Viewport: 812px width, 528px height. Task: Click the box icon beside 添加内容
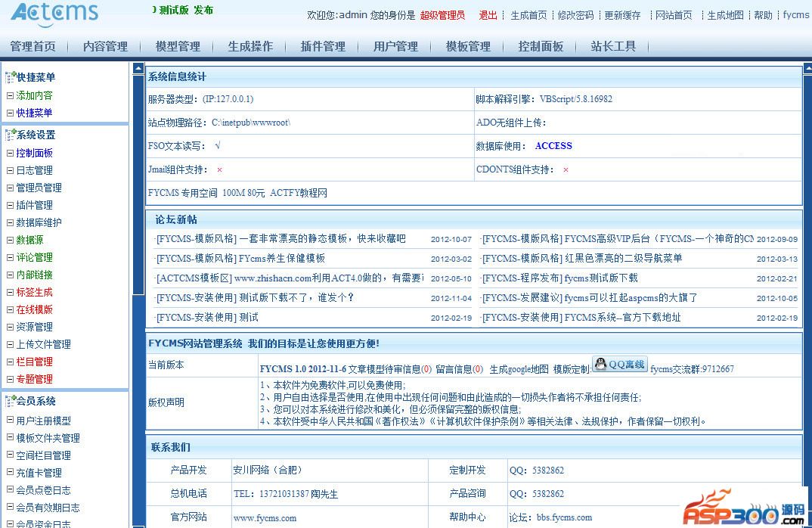pos(10,95)
